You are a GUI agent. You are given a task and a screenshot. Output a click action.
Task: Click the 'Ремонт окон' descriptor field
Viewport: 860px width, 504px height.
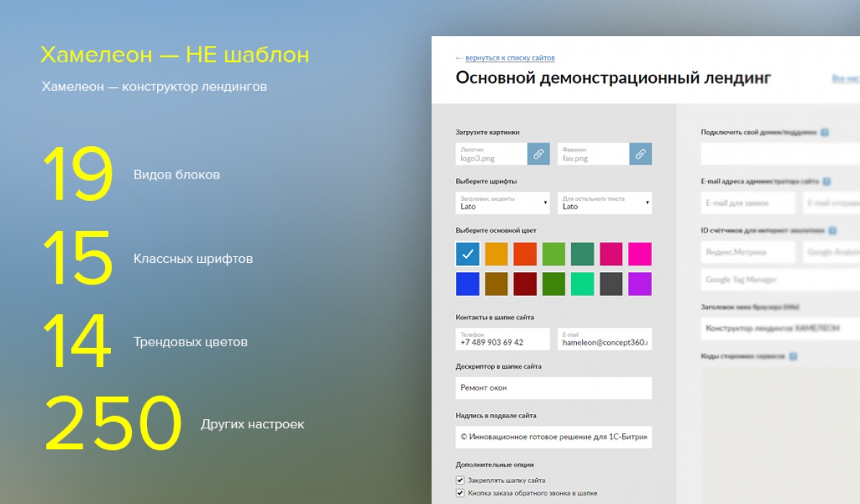point(553,388)
